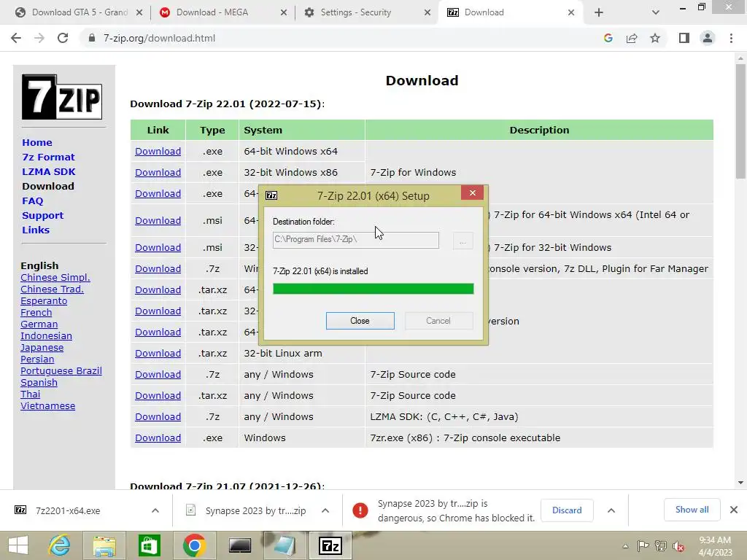Share this page using the share icon
The image size is (747, 560).
point(632,38)
